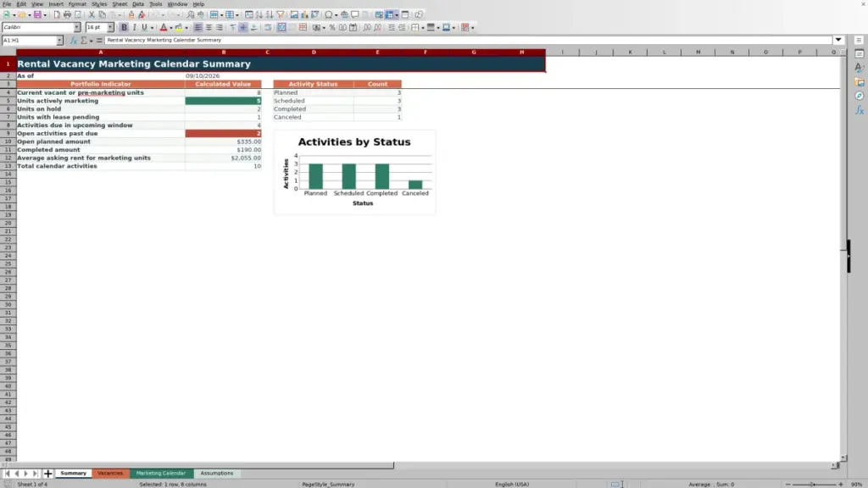Toggle Italic formatting
The width and height of the screenshot is (868, 488).
click(134, 27)
